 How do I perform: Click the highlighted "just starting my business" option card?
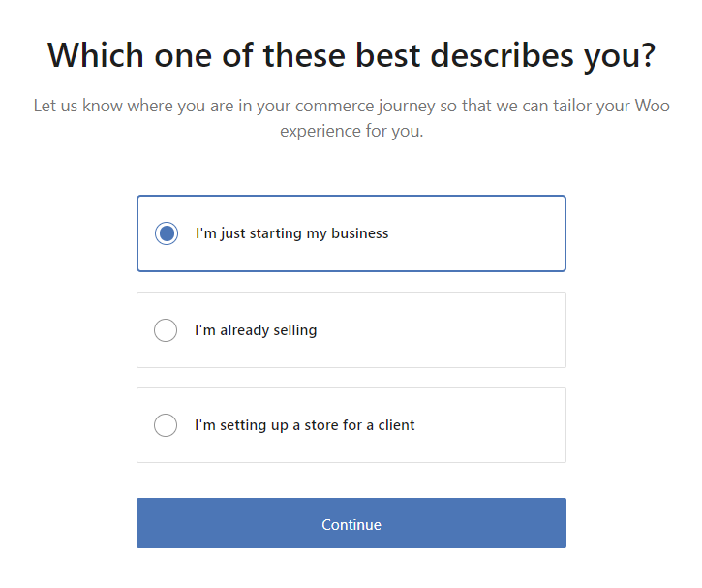point(474,233)
